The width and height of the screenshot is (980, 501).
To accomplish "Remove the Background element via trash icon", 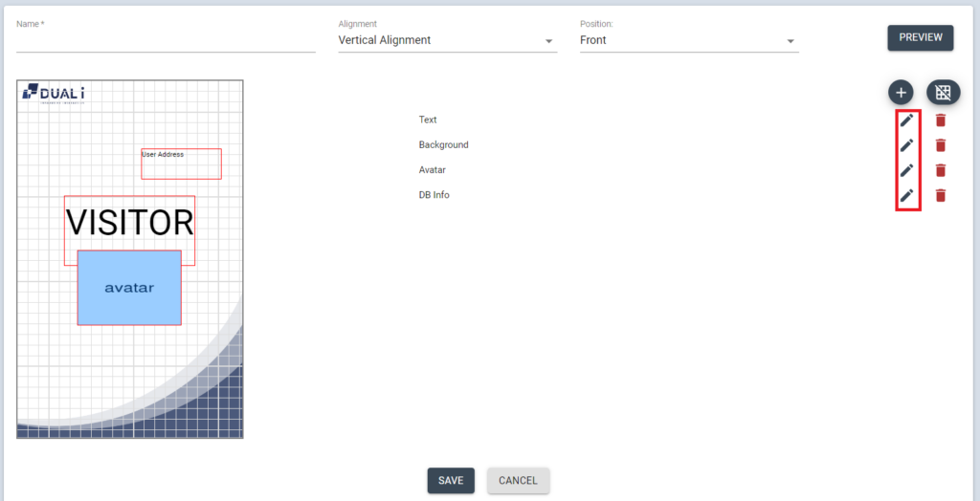I will pos(941,145).
